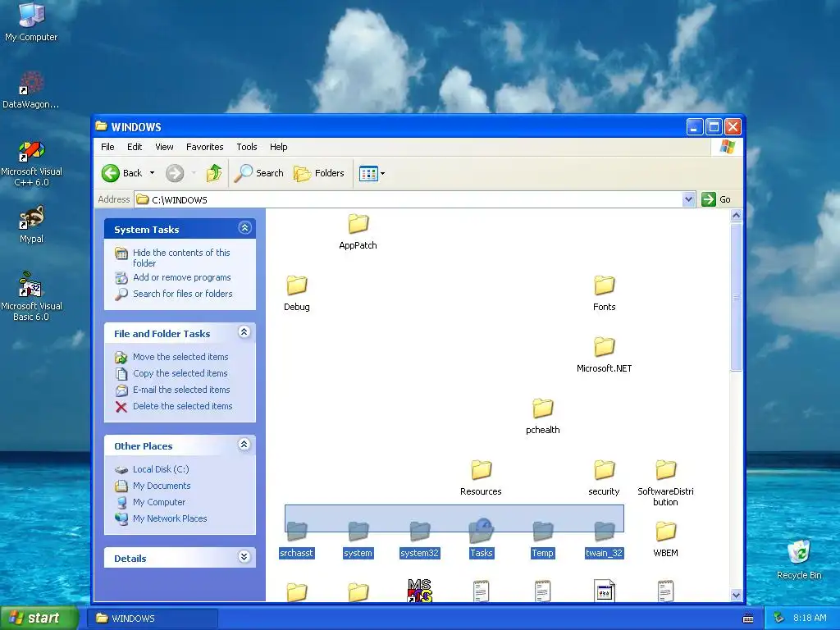Open the View menu
The image size is (840, 630).
pos(164,147)
